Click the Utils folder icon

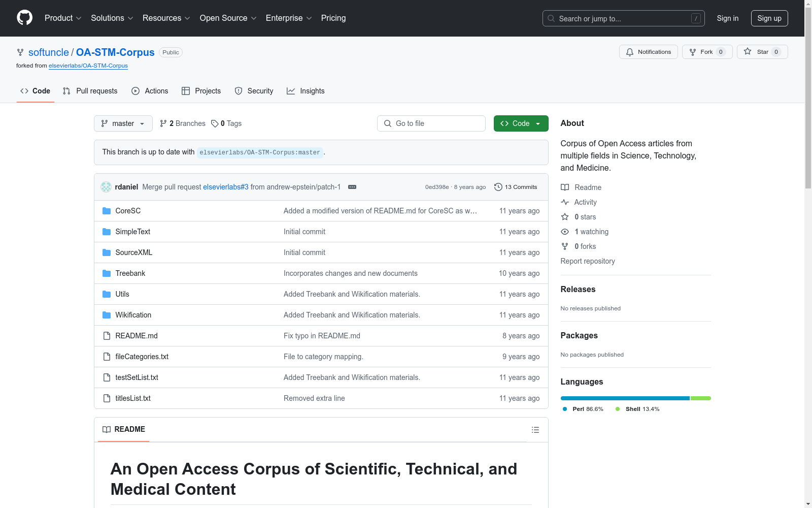(x=107, y=294)
